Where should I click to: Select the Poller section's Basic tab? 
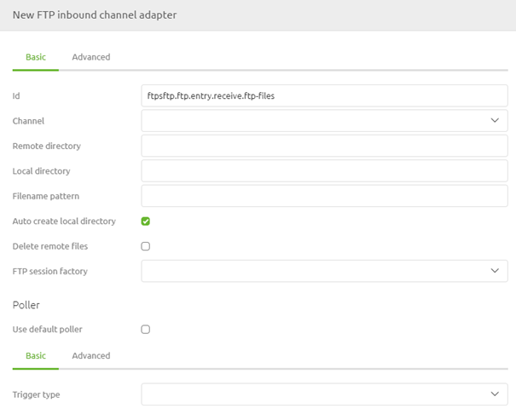click(x=36, y=355)
